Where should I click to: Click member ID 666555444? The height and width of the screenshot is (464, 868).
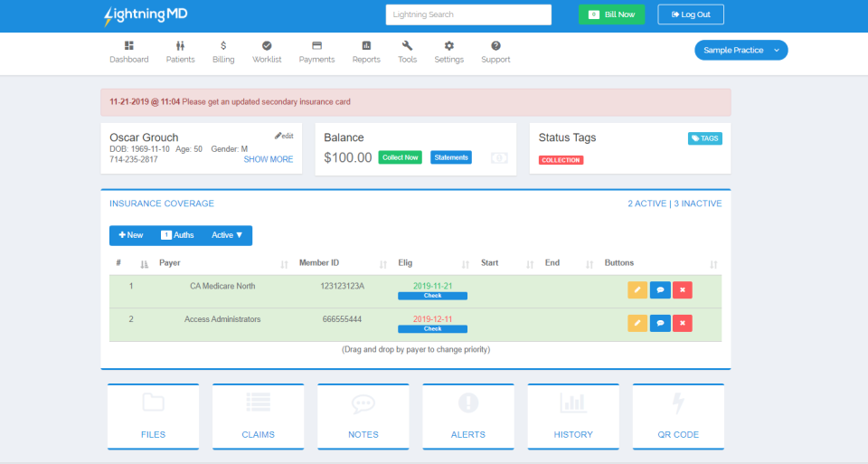pos(342,319)
